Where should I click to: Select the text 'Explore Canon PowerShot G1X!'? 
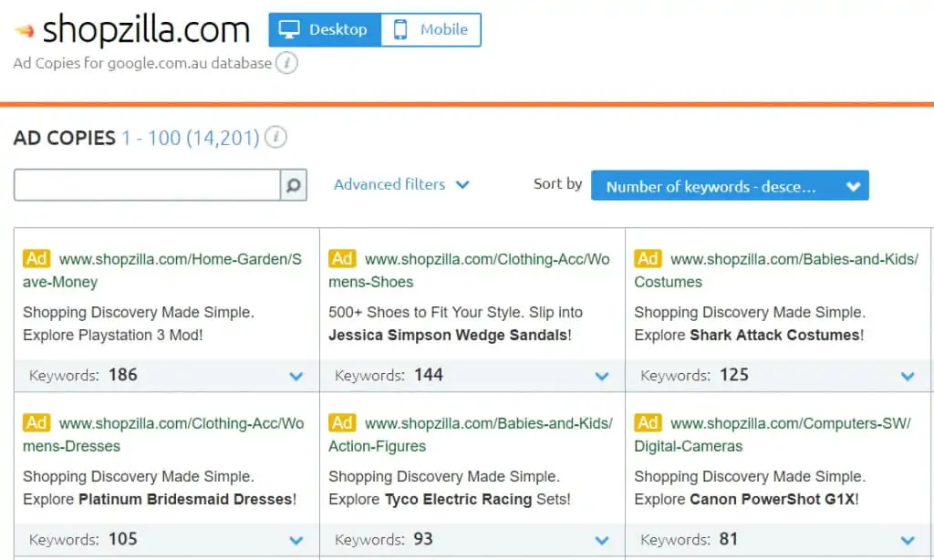click(x=746, y=499)
